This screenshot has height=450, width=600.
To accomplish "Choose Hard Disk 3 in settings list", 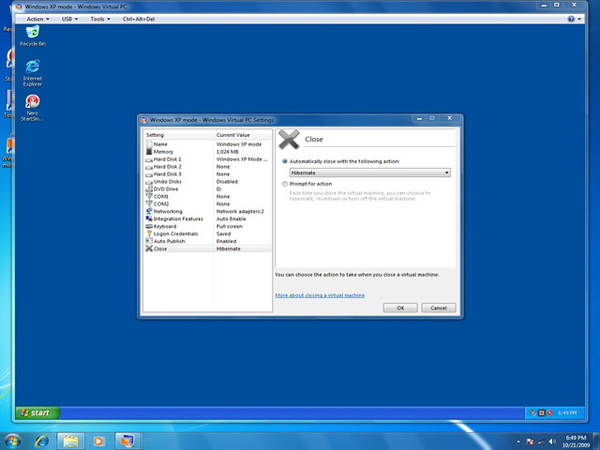I will tap(207, 174).
